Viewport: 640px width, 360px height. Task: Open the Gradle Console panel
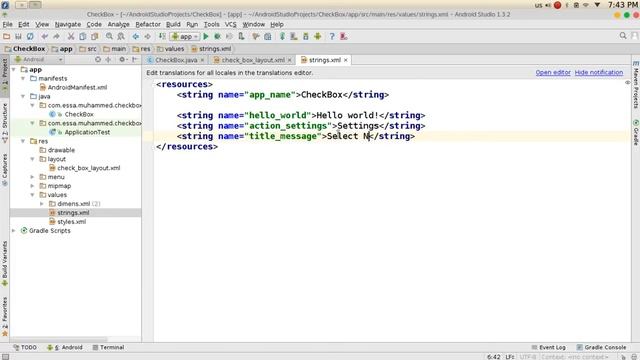click(601, 347)
